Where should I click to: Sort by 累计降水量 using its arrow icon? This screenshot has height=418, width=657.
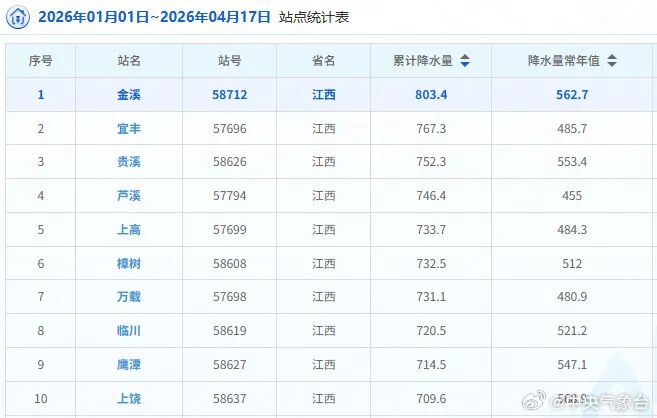(465, 61)
